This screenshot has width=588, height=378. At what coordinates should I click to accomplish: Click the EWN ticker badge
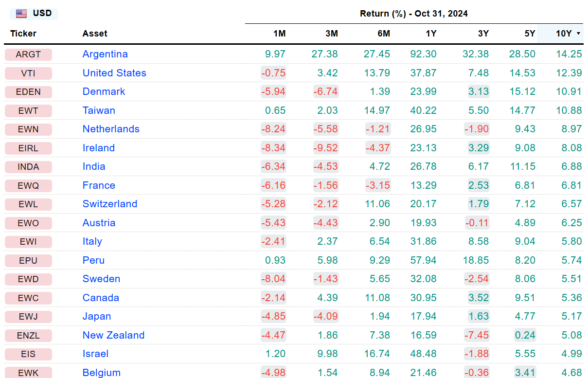28,129
